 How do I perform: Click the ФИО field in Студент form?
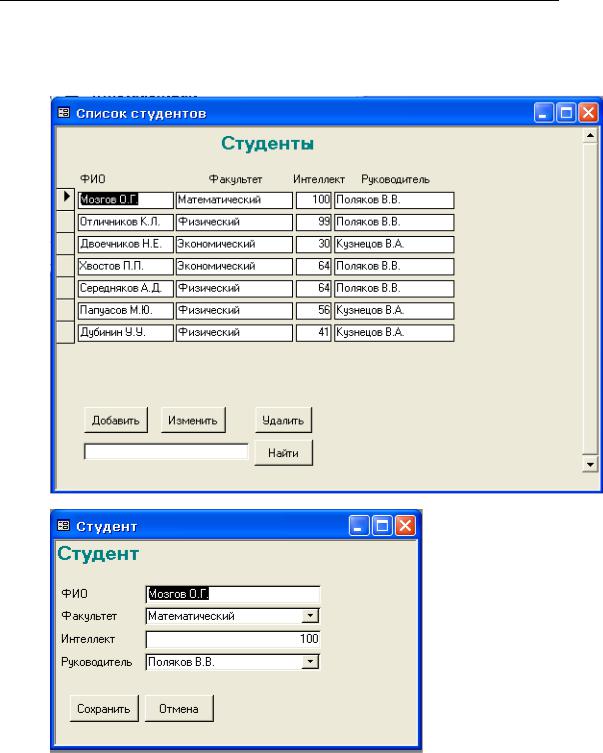click(233, 594)
